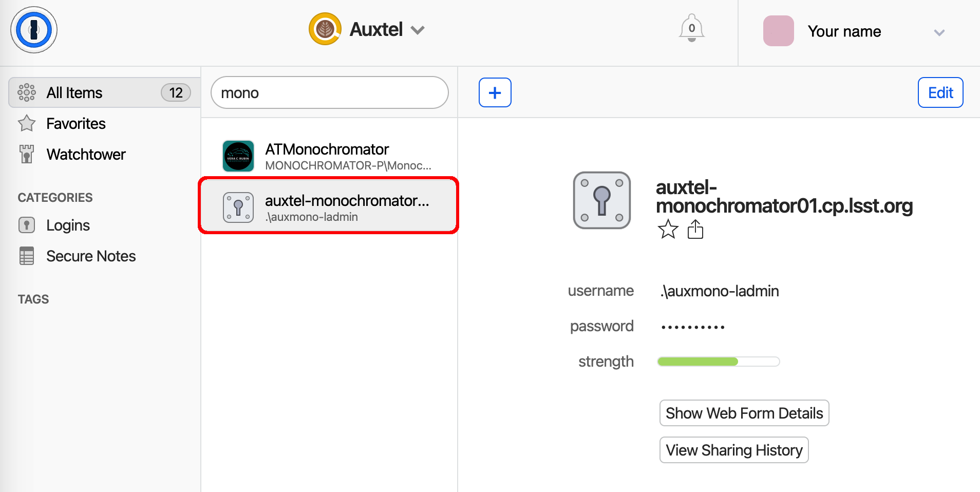
Task: Click Show Web Form Details
Action: click(x=744, y=413)
